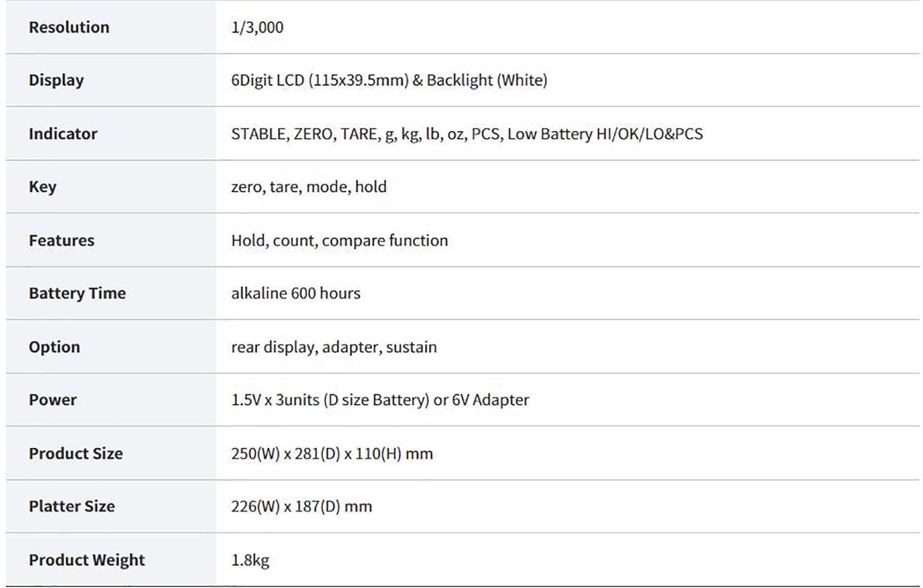
Task: Click the zero, tare, mode, hold text
Action: [309, 186]
